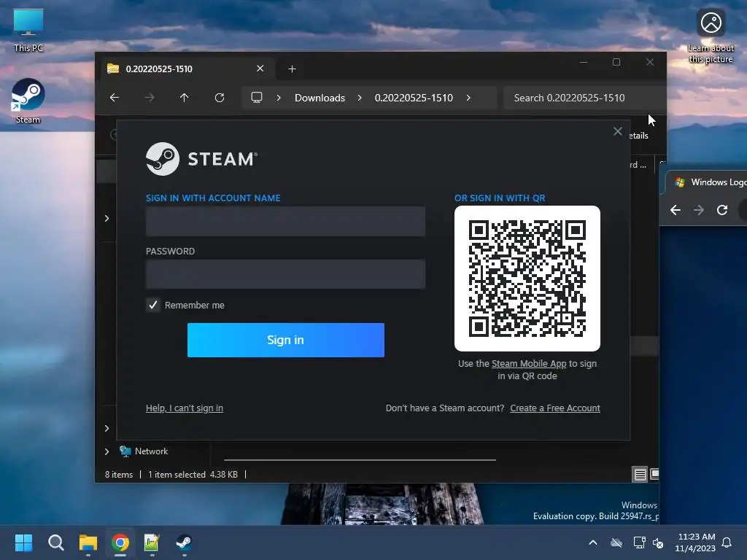
Task: Focus the password input field
Action: 285,274
